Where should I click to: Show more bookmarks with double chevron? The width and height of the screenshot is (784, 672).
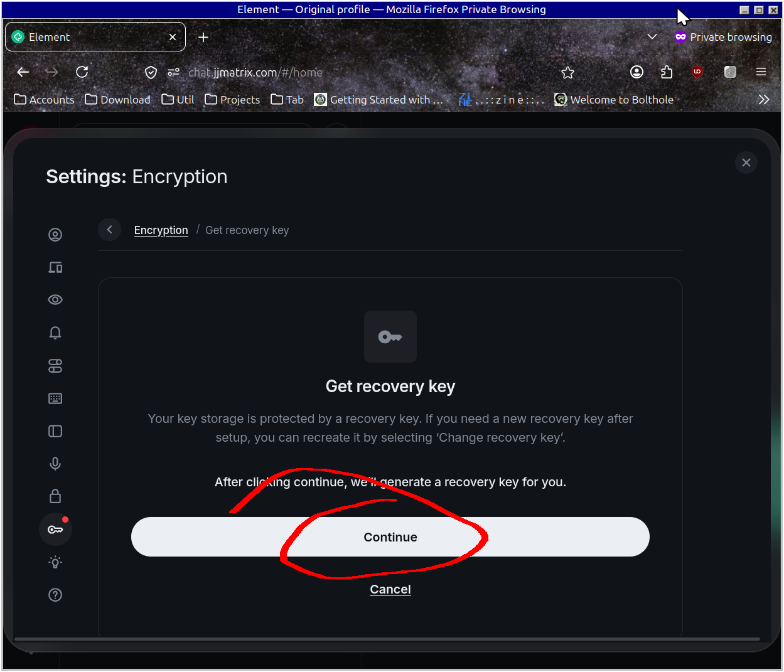pos(764,100)
